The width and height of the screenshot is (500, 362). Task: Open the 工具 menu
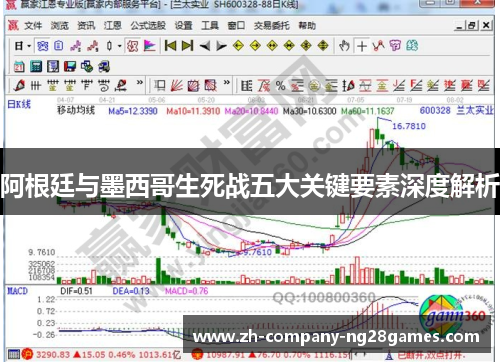(x=210, y=26)
